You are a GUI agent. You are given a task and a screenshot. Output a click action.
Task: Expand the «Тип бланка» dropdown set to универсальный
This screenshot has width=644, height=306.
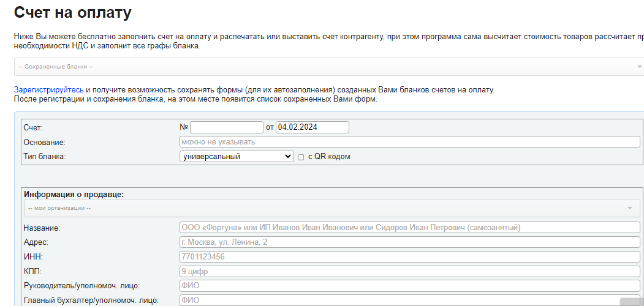pos(237,157)
